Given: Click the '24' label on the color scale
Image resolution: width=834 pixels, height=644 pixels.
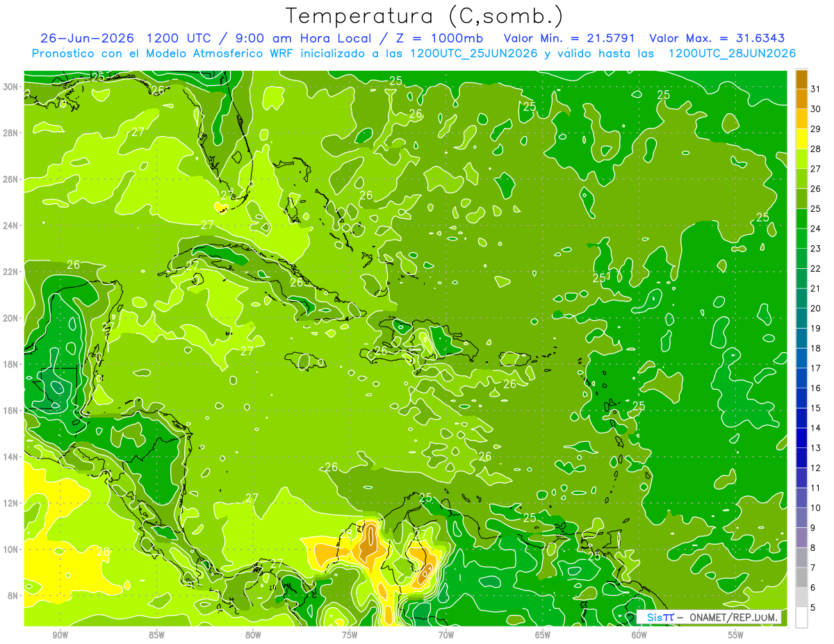Looking at the screenshot, I should pyautogui.click(x=816, y=229).
